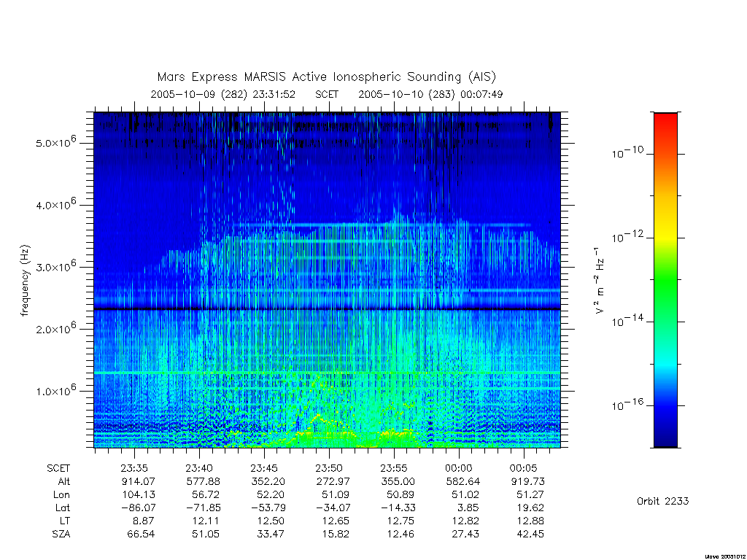Click the SZA row header
This screenshot has height=560, width=747.
[x=61, y=534]
